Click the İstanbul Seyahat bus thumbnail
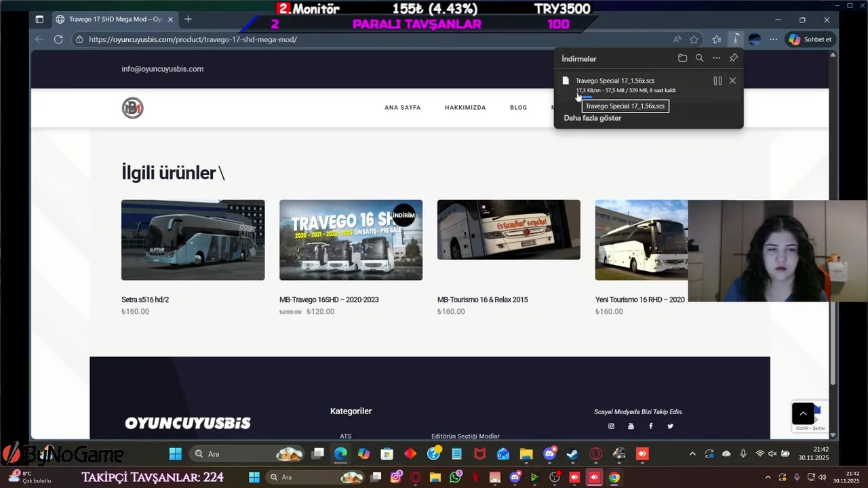The height and width of the screenshot is (488, 868). (x=509, y=230)
